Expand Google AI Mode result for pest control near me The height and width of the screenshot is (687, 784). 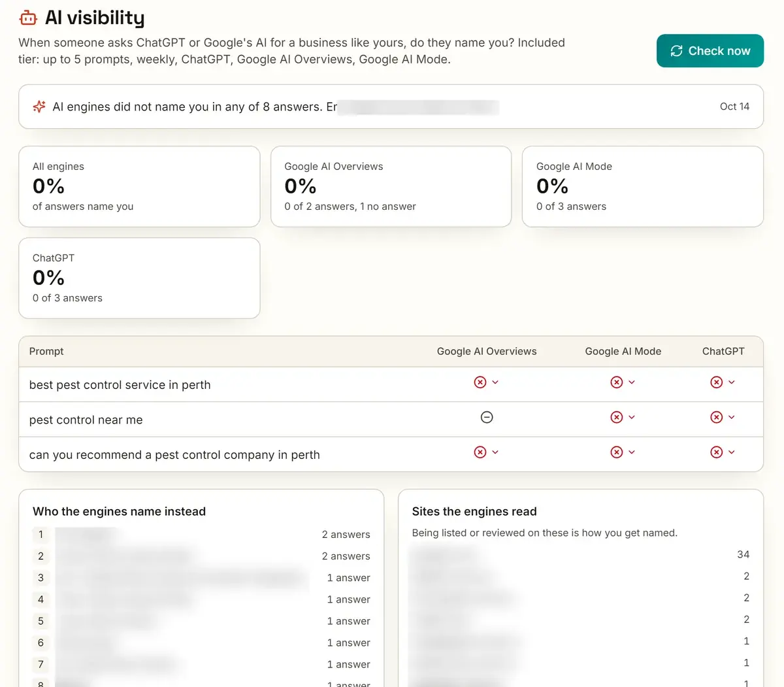pyautogui.click(x=632, y=417)
